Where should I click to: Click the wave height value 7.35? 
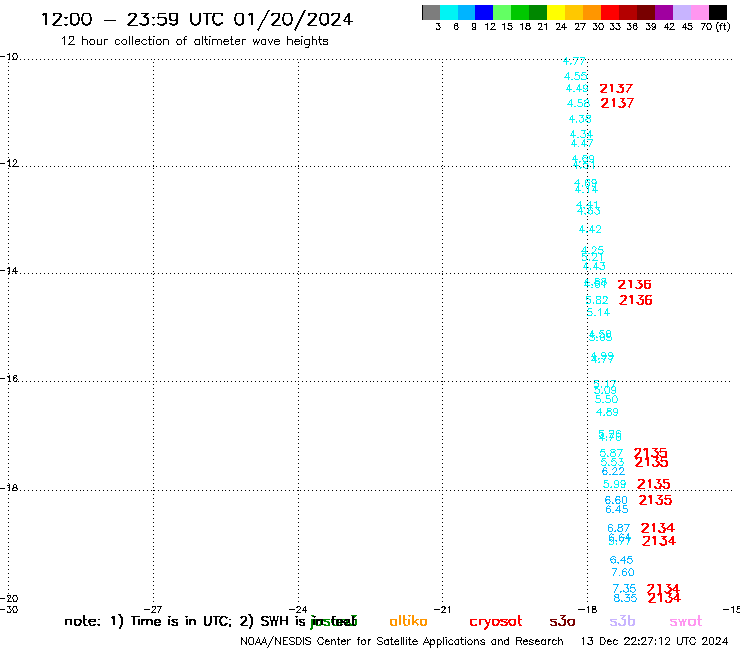click(x=624, y=589)
